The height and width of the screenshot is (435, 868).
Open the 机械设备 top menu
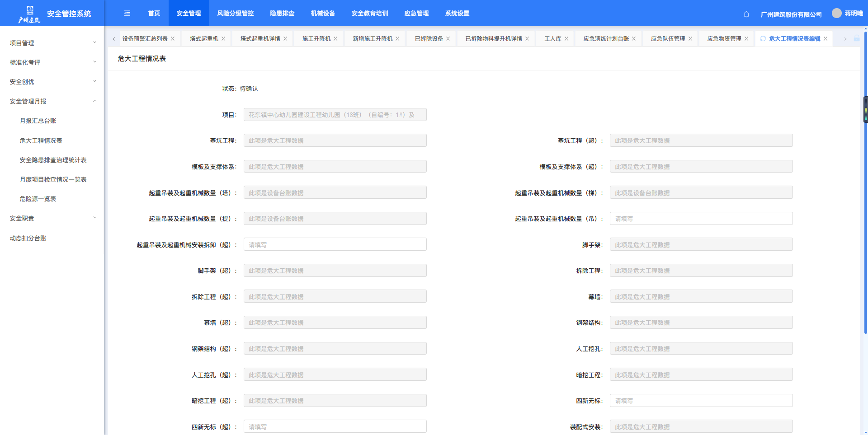pos(323,14)
